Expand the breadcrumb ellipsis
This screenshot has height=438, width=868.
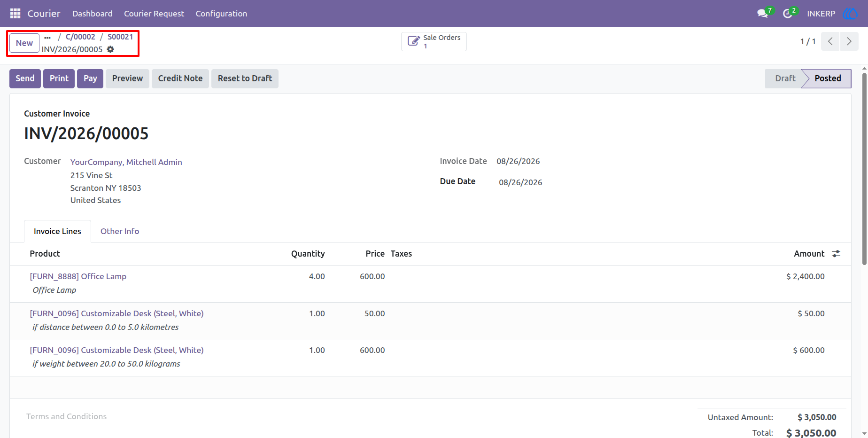(x=47, y=37)
